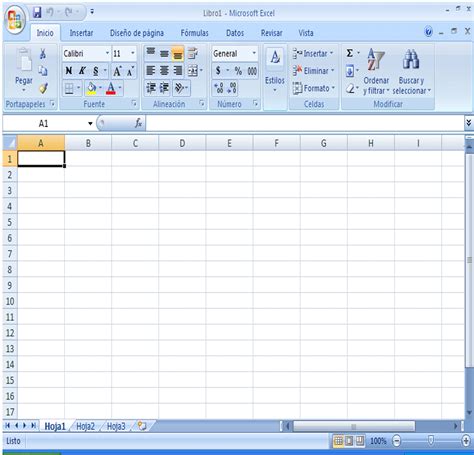Select the Hoja3 sheet tab
Viewport: 474px width, 455px height.
click(116, 426)
